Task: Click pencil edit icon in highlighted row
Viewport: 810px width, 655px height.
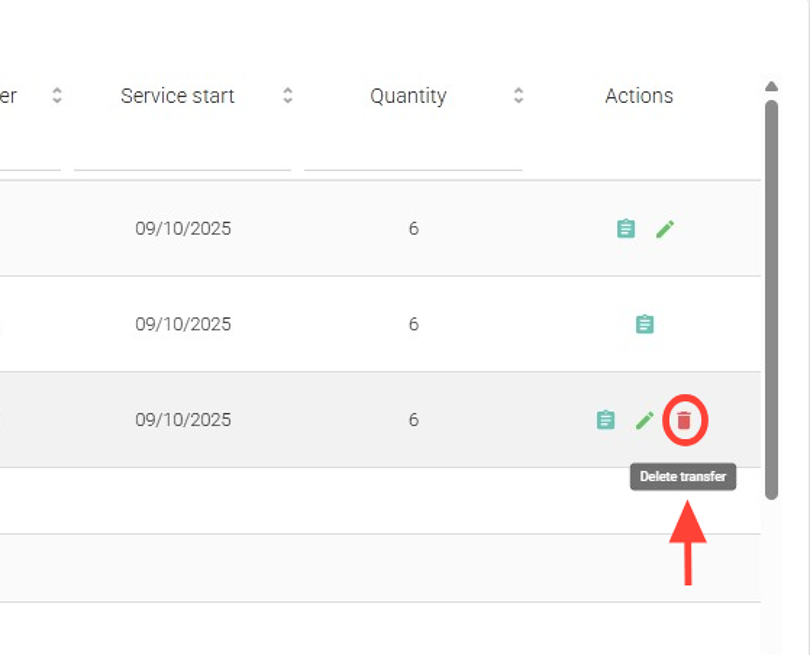Action: pyautogui.click(x=645, y=420)
